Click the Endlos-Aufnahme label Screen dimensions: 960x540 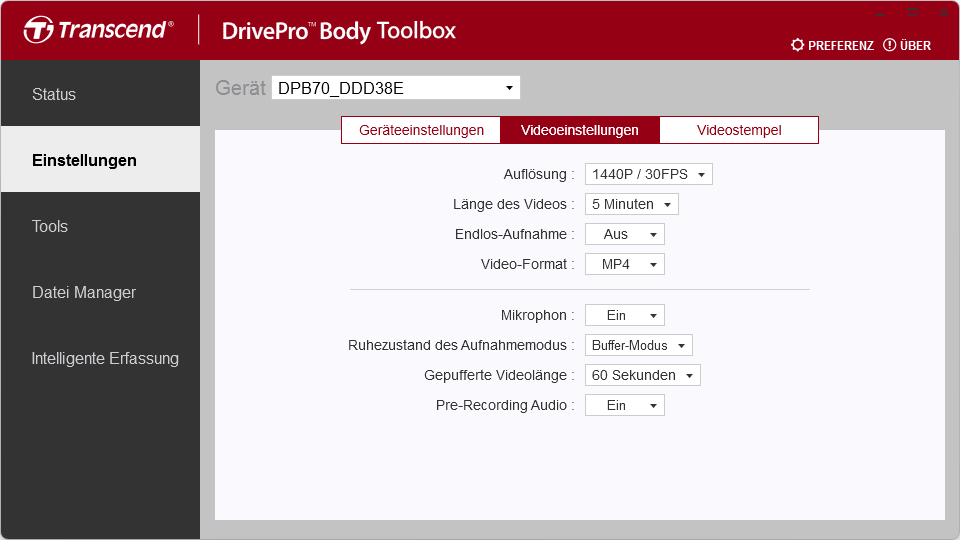click(x=514, y=234)
